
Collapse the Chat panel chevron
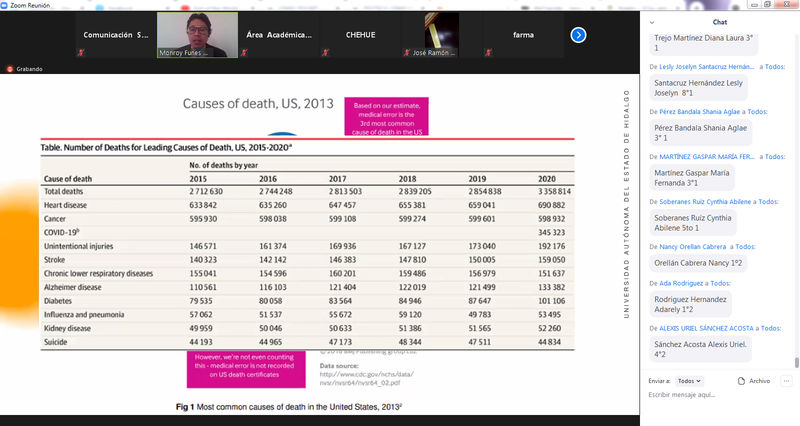pyautogui.click(x=653, y=21)
